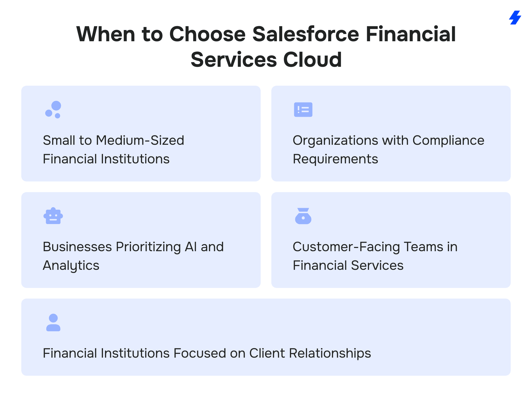Select the exclamation list icon

[303, 110]
